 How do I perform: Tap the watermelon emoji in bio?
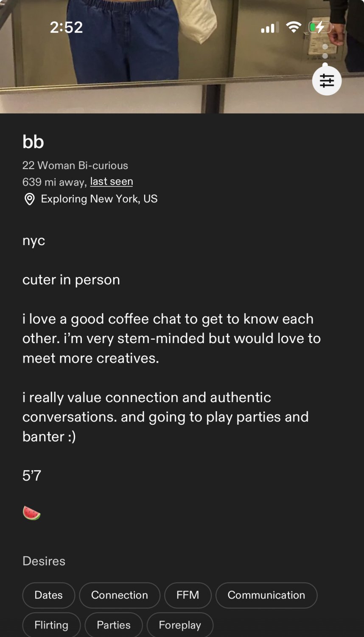32,513
